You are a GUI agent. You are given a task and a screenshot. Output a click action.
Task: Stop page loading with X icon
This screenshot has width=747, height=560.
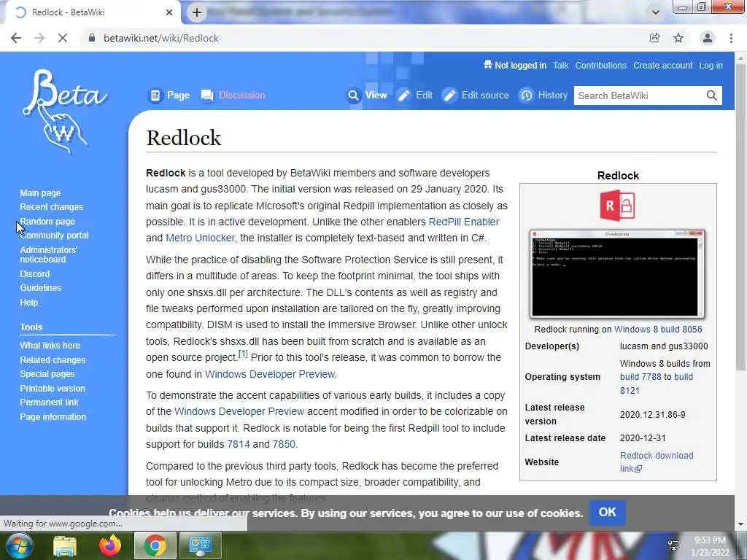click(63, 38)
